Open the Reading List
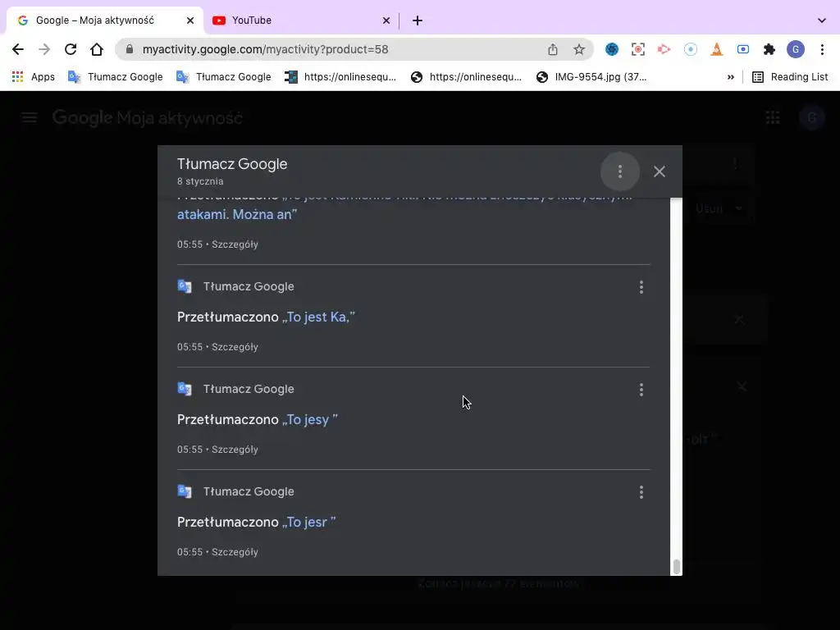The image size is (840, 630). tap(790, 76)
